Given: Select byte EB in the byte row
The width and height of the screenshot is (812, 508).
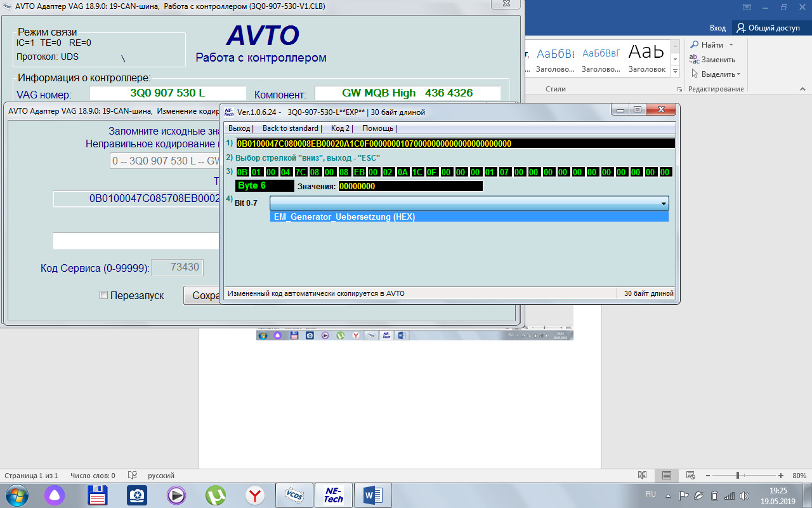Looking at the screenshot, I should pos(359,172).
